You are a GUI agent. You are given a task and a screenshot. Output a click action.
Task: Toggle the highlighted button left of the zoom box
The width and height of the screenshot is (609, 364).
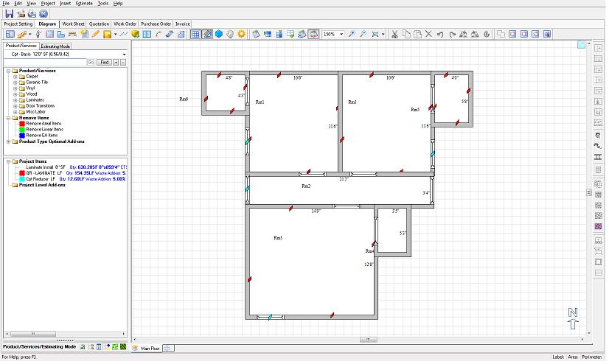click(x=313, y=34)
